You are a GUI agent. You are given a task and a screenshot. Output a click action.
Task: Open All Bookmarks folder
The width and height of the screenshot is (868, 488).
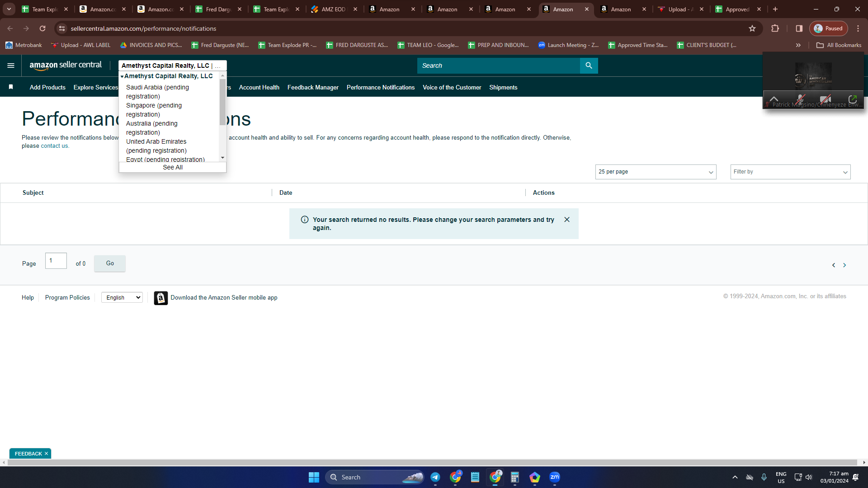(x=839, y=45)
